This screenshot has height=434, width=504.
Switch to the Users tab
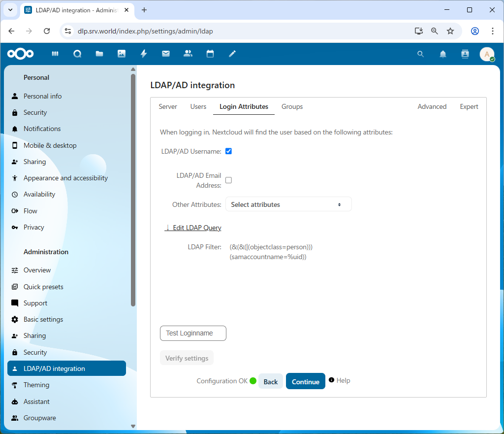[x=198, y=106]
